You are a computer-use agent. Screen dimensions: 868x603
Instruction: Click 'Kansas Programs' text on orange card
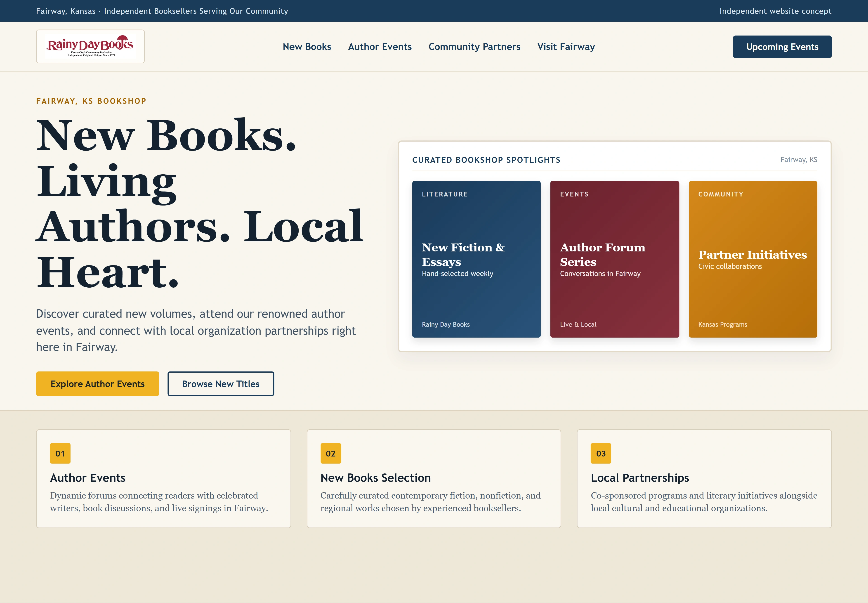pos(722,324)
